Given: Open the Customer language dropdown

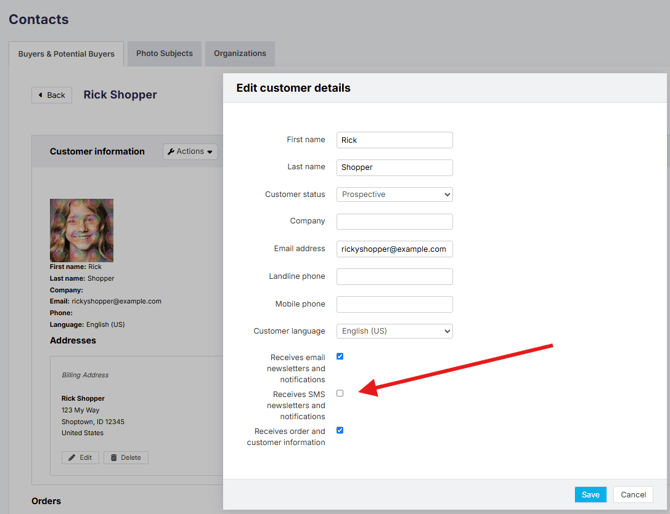Looking at the screenshot, I should (x=394, y=331).
